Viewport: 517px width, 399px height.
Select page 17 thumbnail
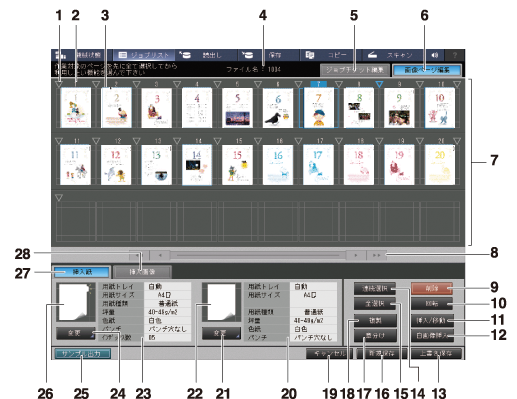318,165
